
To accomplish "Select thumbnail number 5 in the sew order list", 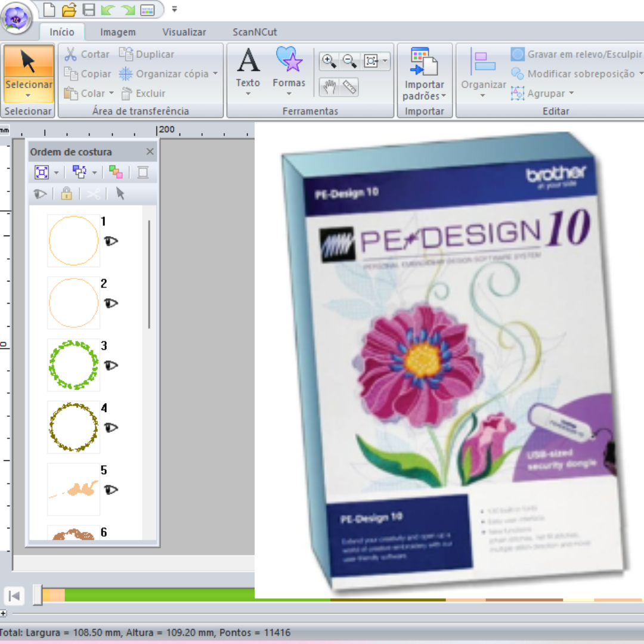I will tap(73, 489).
